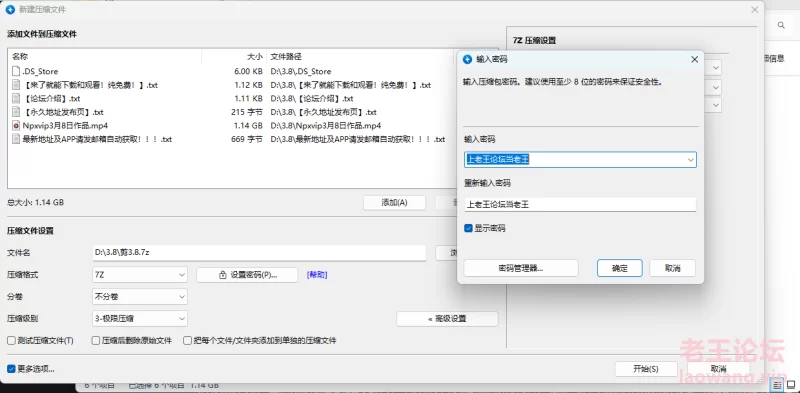The image size is (800, 393).
Task: Click the 1.14 GB size cell
Action: click(248, 126)
